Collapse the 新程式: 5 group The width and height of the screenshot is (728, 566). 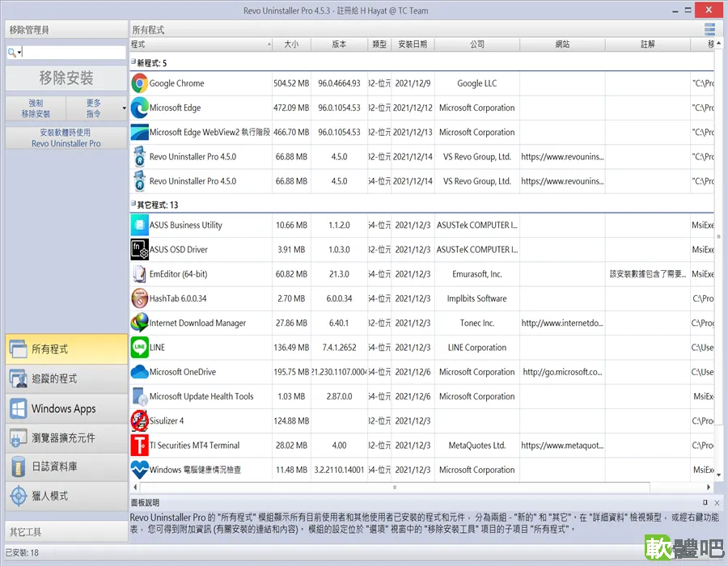coord(133,61)
